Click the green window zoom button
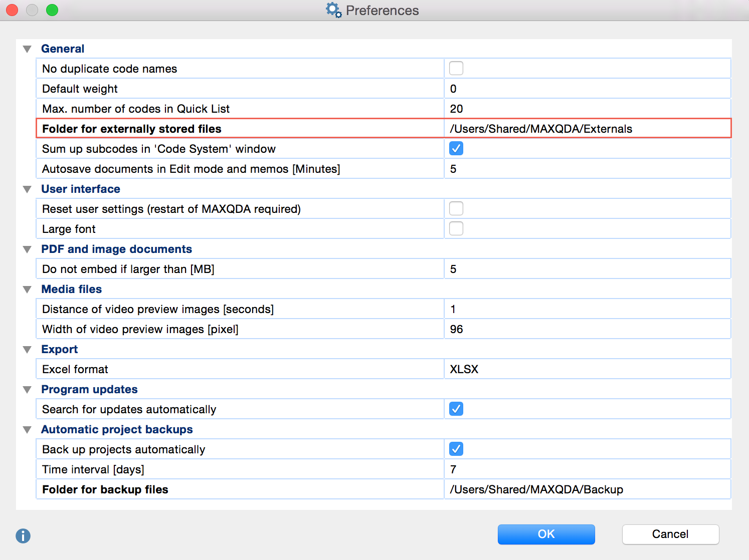The height and width of the screenshot is (560, 749). point(52,10)
